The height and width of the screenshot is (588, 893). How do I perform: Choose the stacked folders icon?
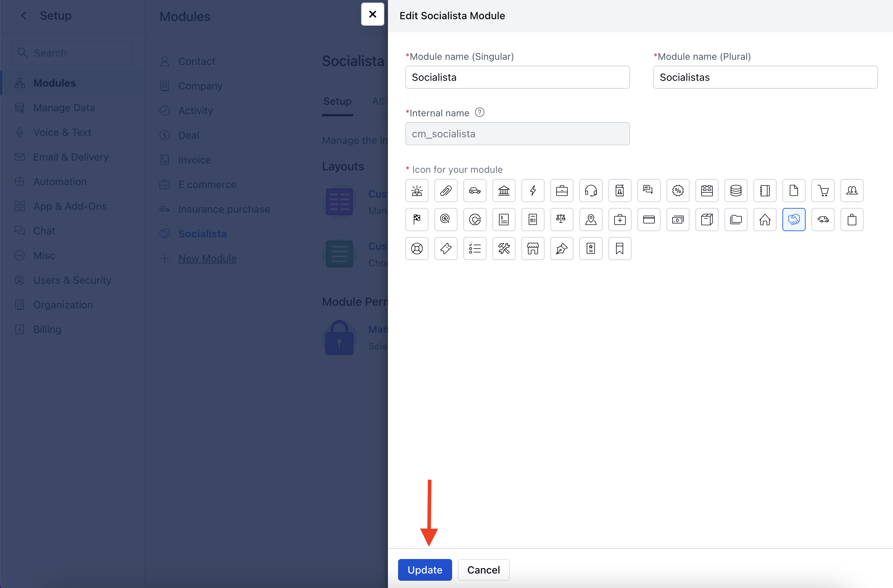point(736,220)
